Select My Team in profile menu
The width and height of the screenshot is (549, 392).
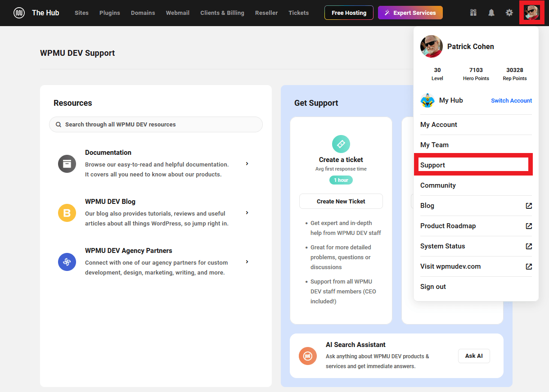pyautogui.click(x=476, y=145)
